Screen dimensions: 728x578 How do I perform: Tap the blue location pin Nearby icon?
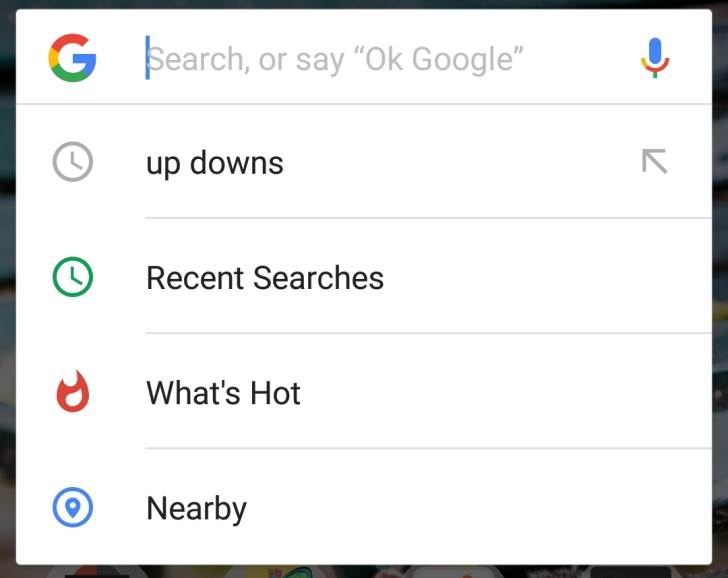point(72,508)
